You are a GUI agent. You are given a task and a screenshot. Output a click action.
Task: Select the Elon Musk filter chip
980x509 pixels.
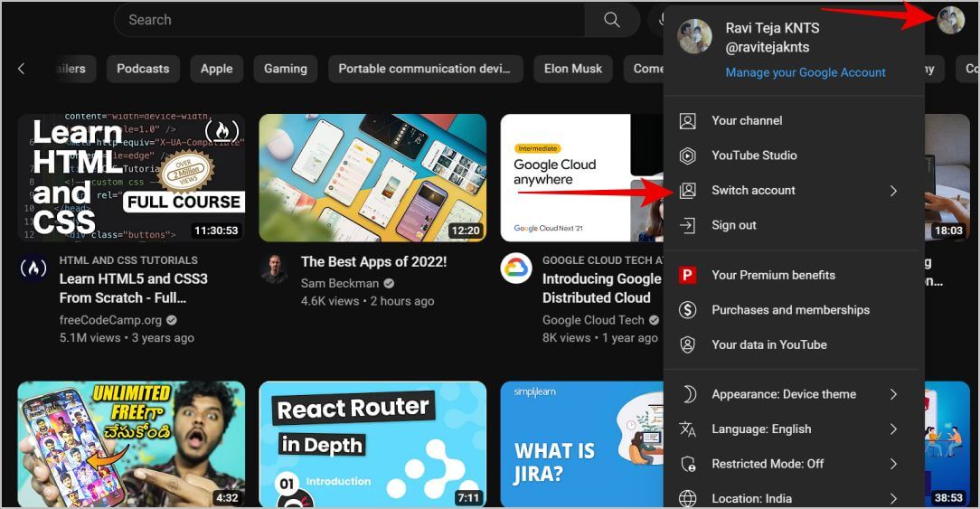[x=573, y=69]
